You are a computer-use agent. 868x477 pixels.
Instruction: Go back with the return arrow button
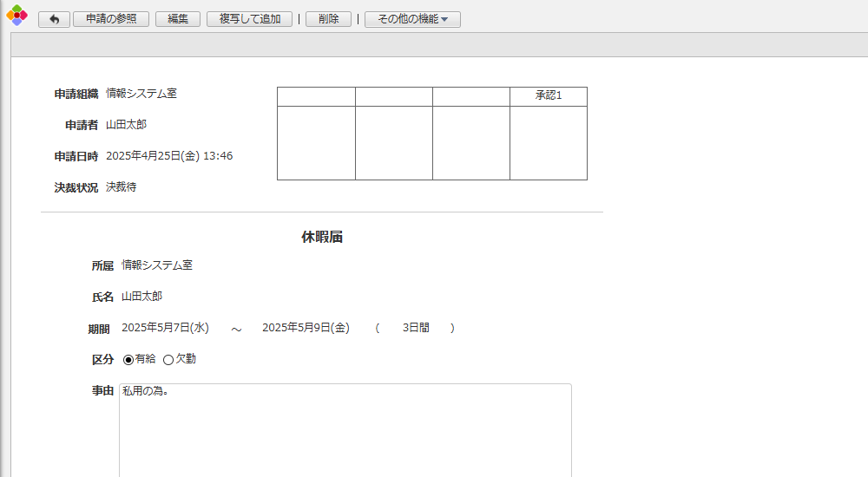(x=54, y=19)
